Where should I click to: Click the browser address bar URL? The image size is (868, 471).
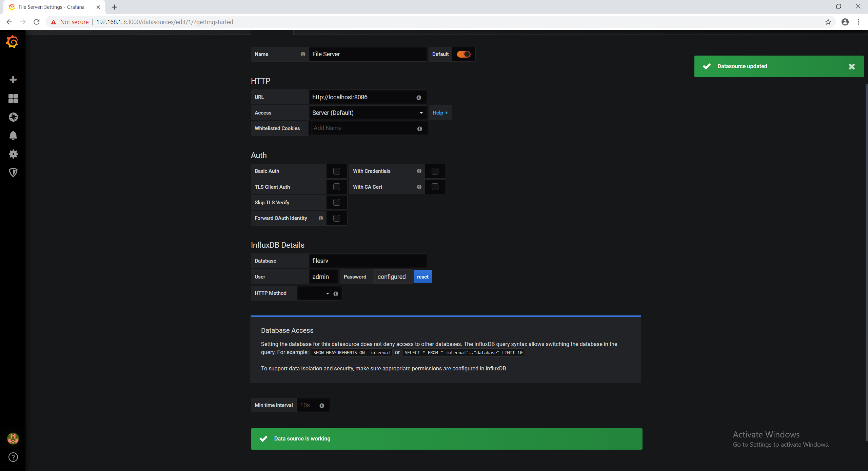coord(165,22)
